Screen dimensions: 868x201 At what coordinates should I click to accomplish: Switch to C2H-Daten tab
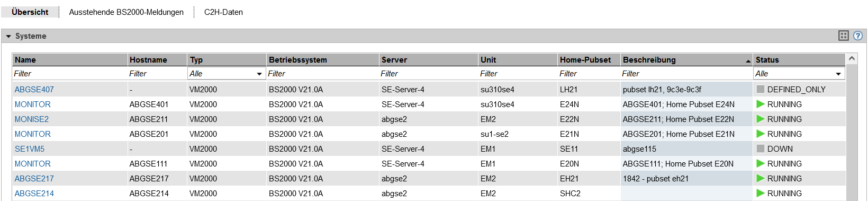click(223, 12)
